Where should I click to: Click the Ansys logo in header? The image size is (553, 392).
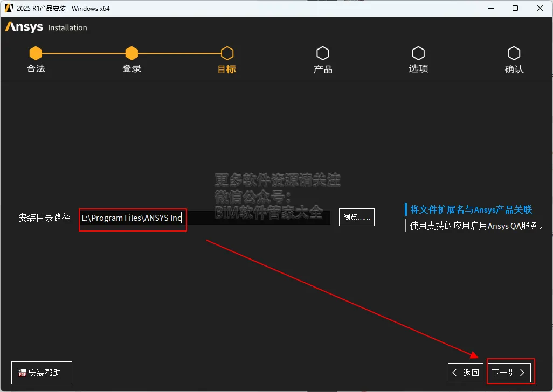coord(24,27)
